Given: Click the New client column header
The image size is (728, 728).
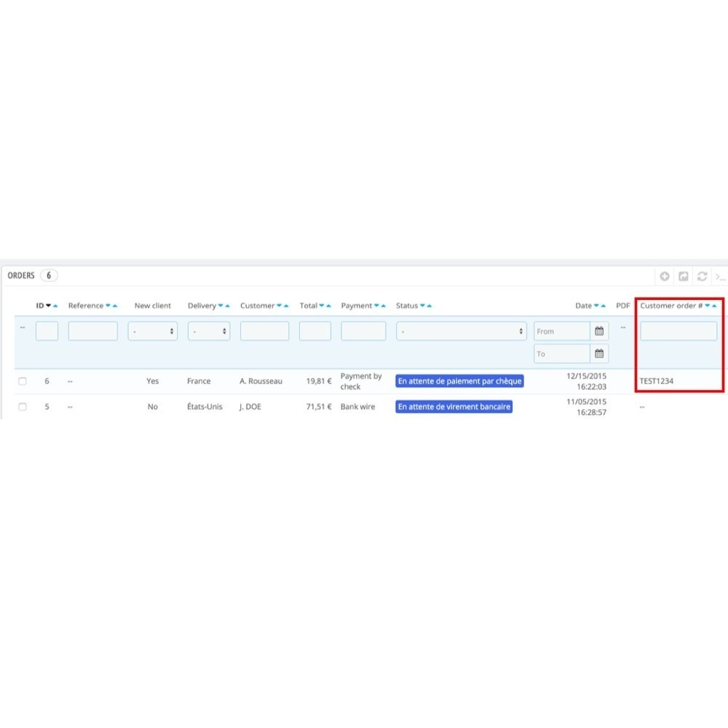Looking at the screenshot, I should click(x=153, y=306).
